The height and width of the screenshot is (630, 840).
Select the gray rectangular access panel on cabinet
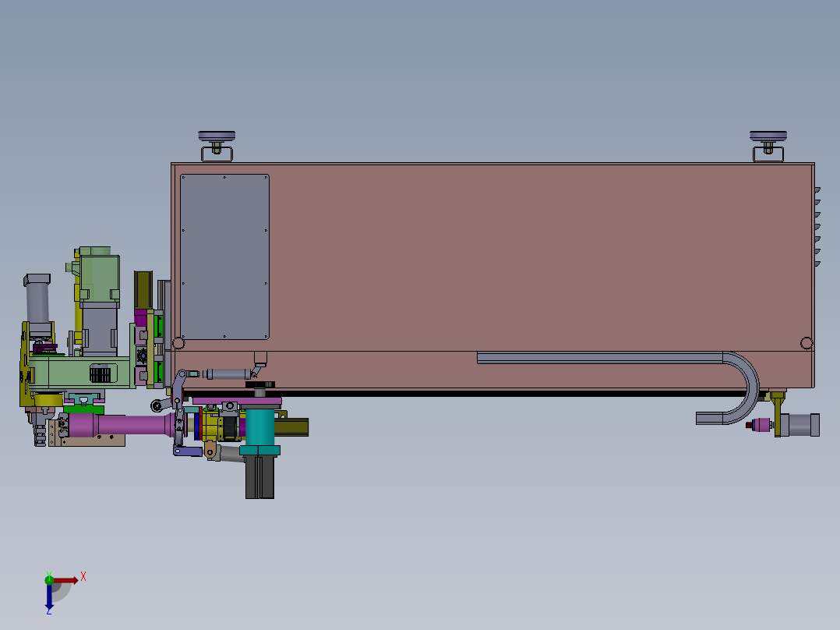coord(224,257)
